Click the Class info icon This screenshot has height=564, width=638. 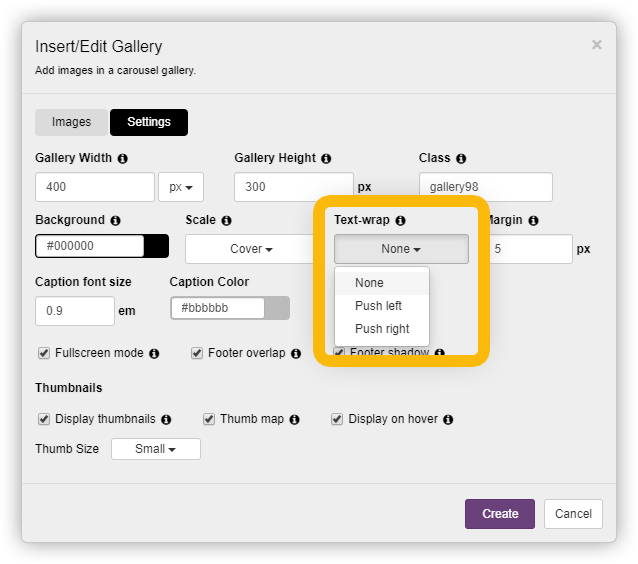461,159
